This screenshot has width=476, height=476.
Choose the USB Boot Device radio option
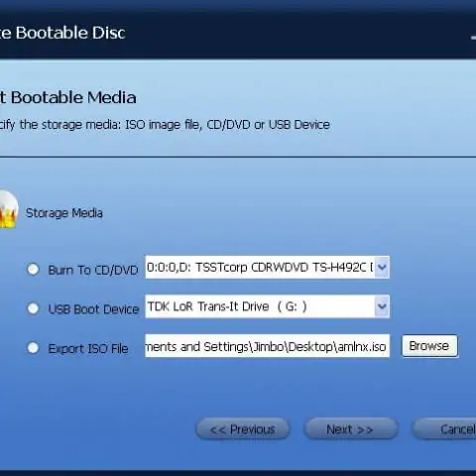pos(33,308)
